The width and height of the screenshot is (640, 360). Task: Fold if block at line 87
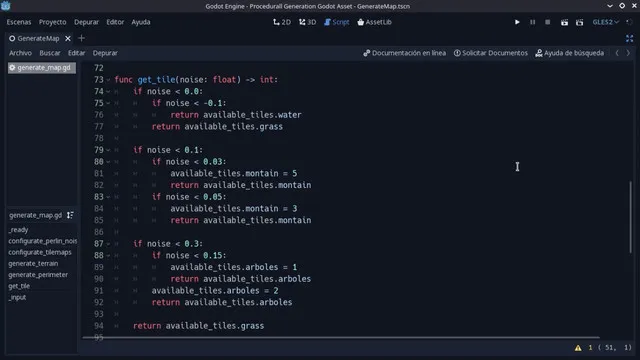coord(108,244)
